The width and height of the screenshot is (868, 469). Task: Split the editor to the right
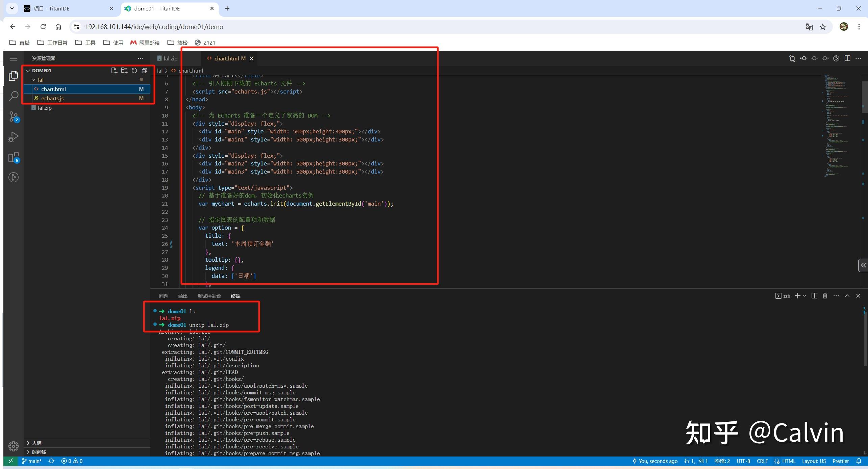(847, 58)
